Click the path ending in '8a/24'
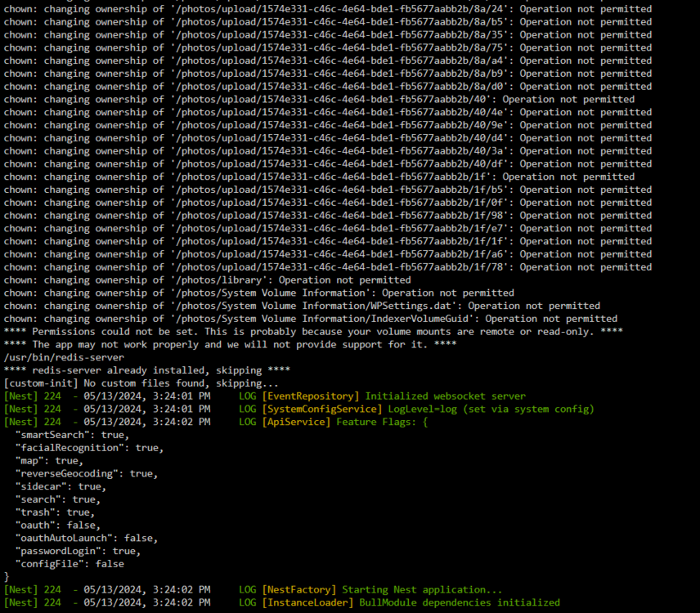The image size is (700, 613). click(341, 9)
